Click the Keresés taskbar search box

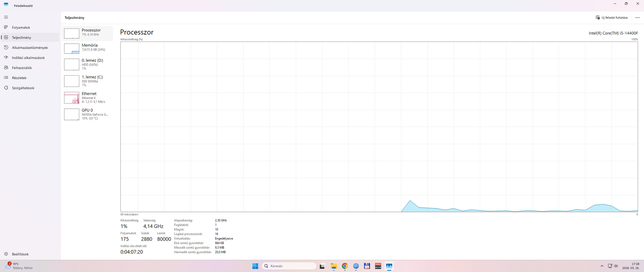coord(289,266)
